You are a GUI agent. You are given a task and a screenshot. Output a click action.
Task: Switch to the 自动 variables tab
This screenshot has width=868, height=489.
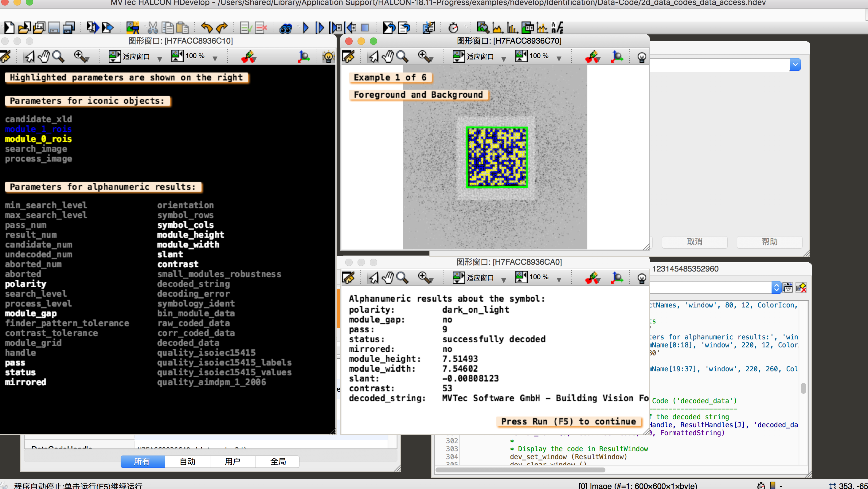point(187,461)
